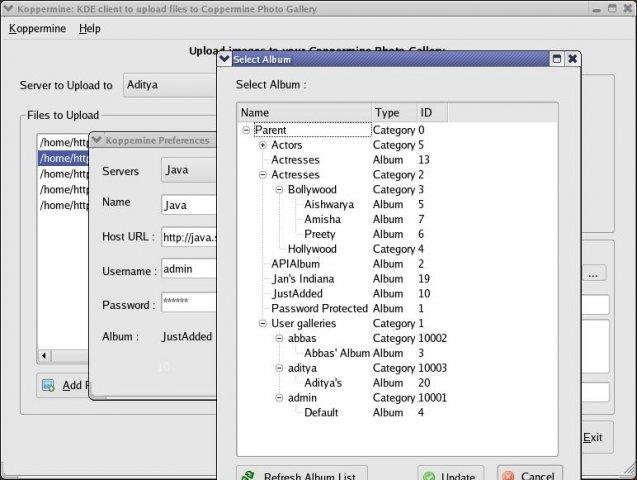Select the Abbas' Album row
Viewport: 637px width, 480px height.
(x=337, y=353)
